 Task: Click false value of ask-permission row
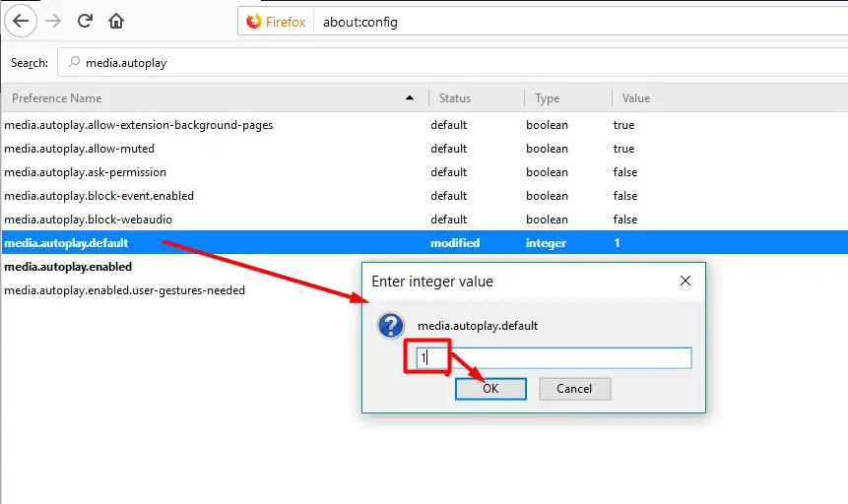tap(625, 172)
